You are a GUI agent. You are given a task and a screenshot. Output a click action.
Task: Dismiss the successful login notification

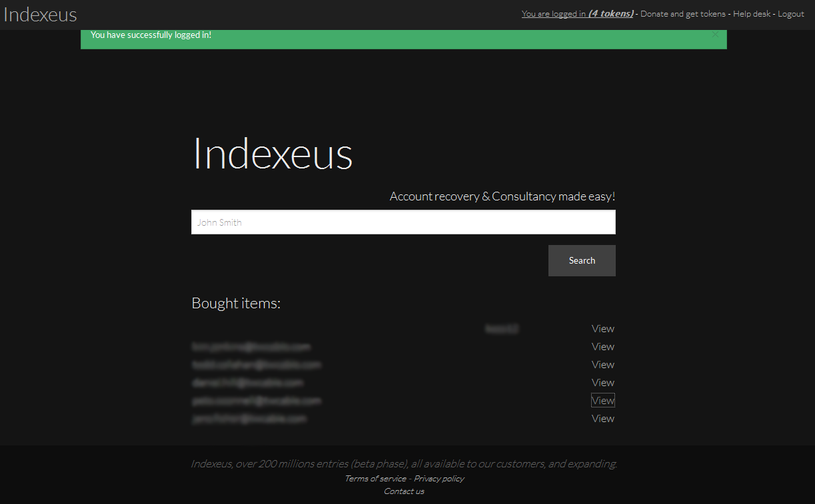point(715,35)
